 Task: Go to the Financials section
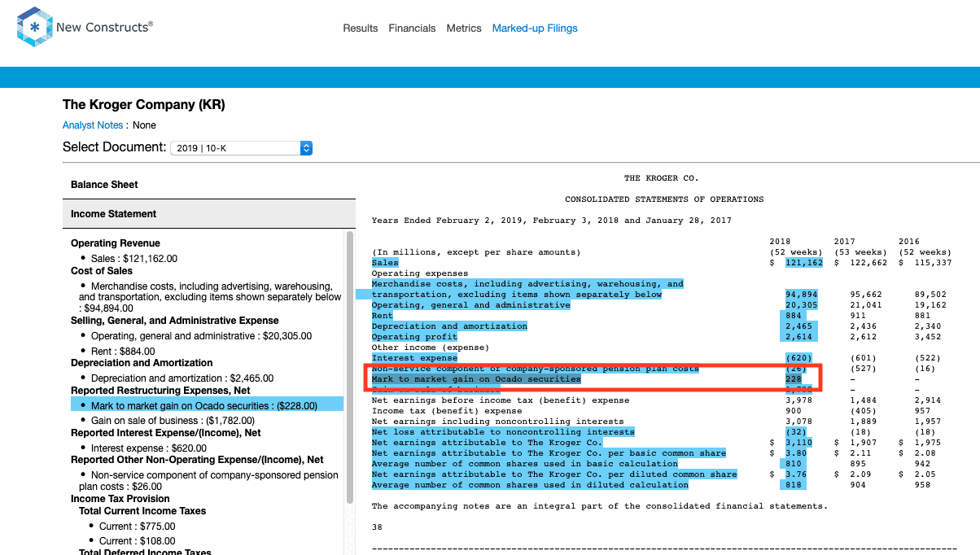[412, 28]
